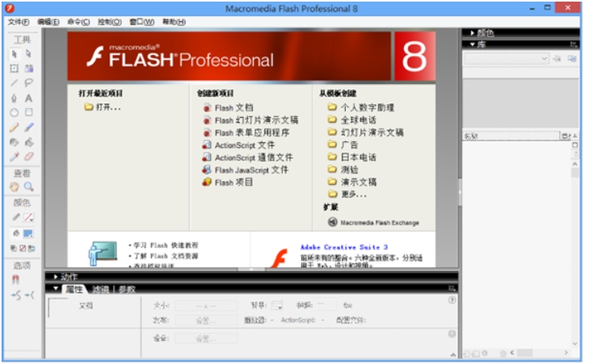The height and width of the screenshot is (364, 602).
Task: Open the 编辑(E) menu
Action: click(x=48, y=22)
